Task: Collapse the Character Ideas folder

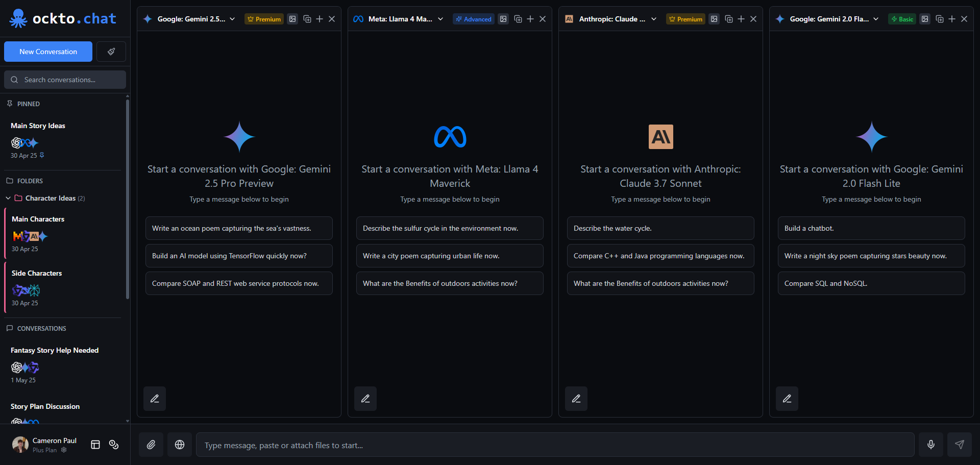Action: (8, 198)
